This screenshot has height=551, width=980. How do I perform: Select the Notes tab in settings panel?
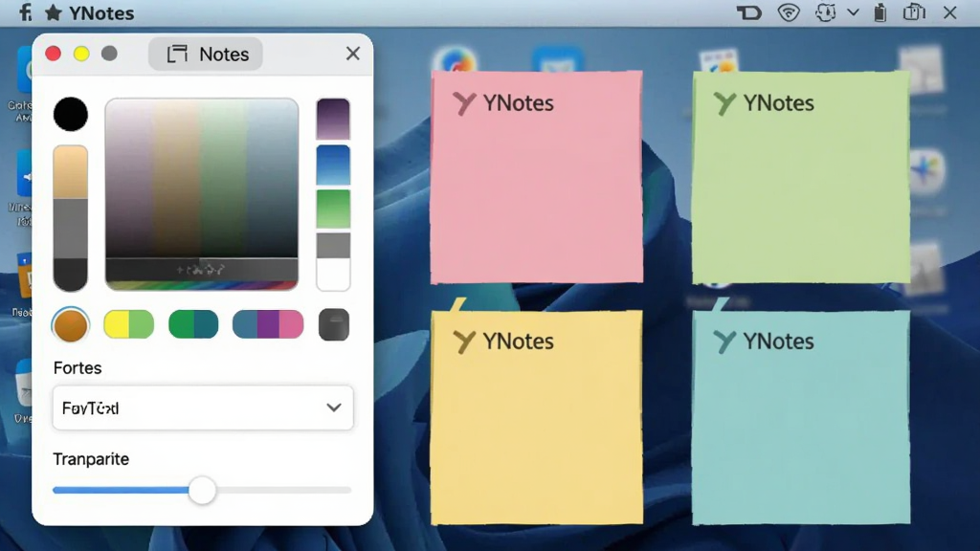(206, 55)
